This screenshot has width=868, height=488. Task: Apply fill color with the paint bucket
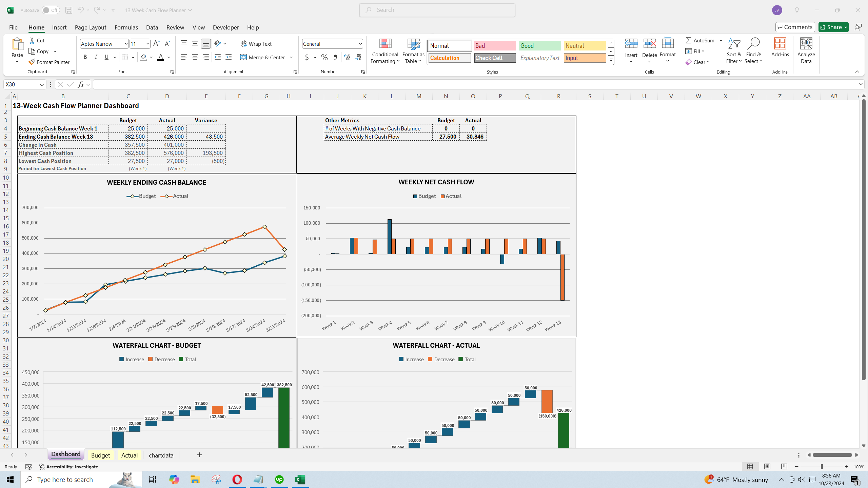point(143,57)
